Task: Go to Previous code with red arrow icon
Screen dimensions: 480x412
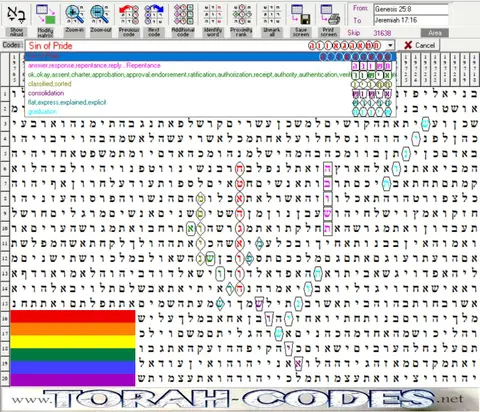Action: [x=129, y=15]
